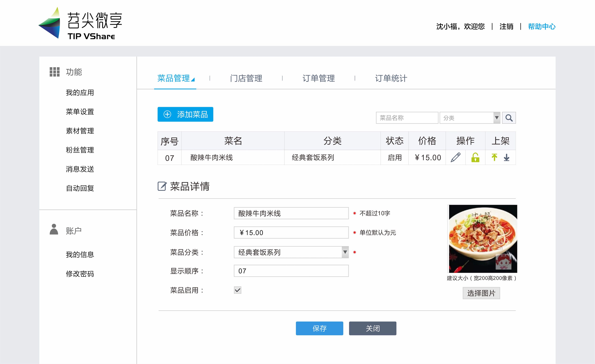Click the plus icon on 添加菜品
The height and width of the screenshot is (364, 595).
click(167, 114)
